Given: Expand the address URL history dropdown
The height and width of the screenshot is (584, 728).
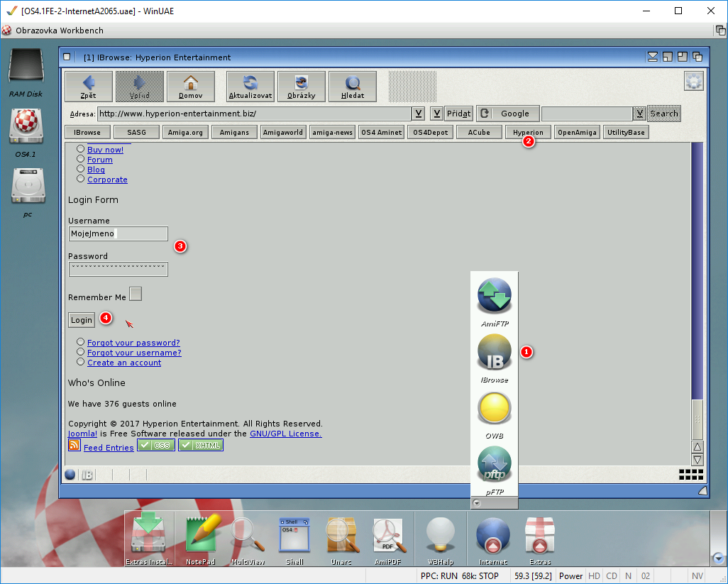Looking at the screenshot, I should (x=419, y=114).
